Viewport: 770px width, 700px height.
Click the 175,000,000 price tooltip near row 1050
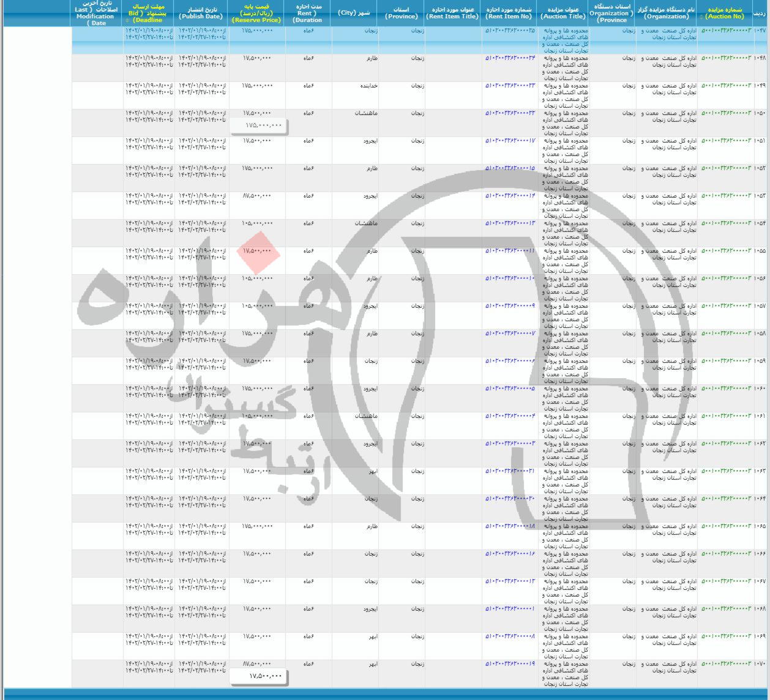[258, 125]
